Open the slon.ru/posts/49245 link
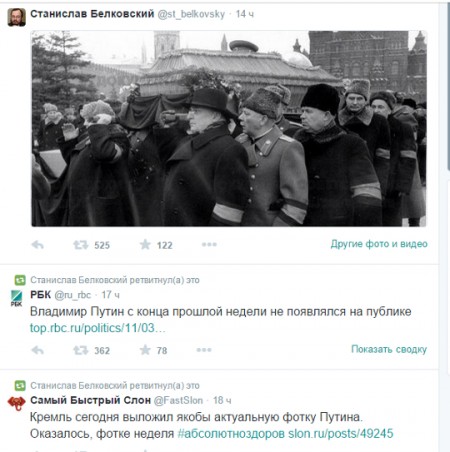The height and width of the screenshot is (452, 450). [x=341, y=434]
